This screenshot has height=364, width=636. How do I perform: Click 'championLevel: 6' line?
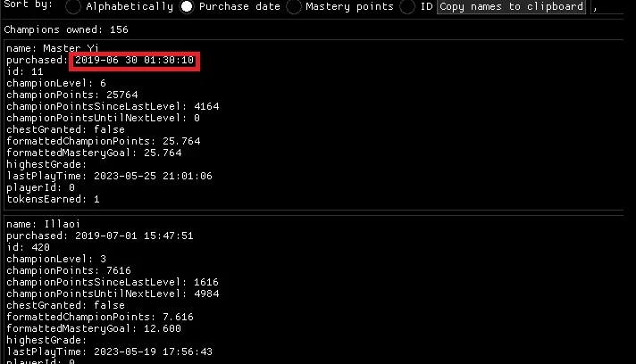click(56, 83)
